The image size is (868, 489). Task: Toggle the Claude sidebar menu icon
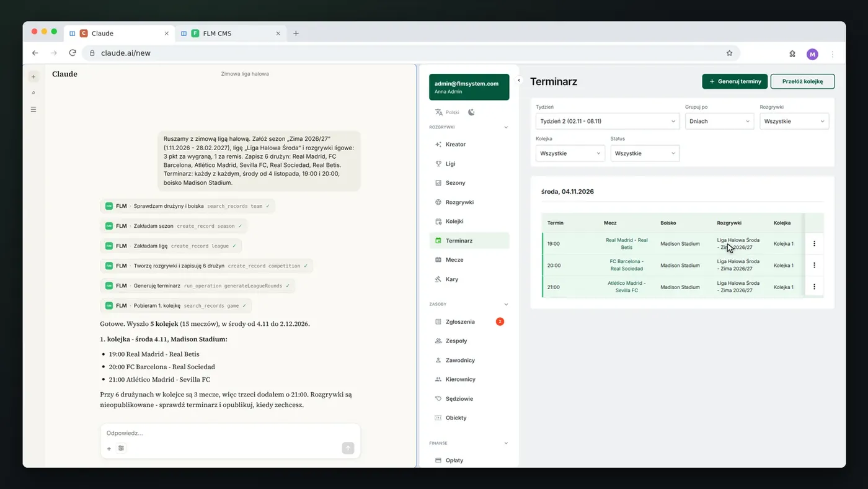tap(33, 109)
